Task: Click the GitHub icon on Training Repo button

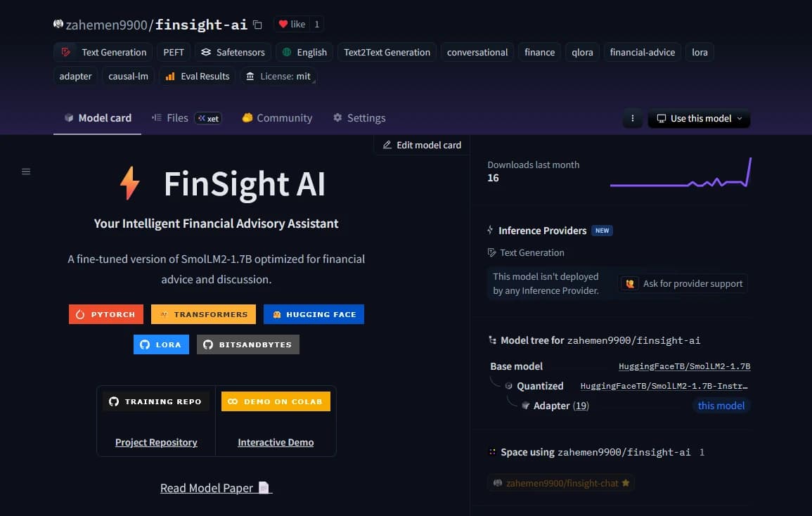Action: click(115, 401)
